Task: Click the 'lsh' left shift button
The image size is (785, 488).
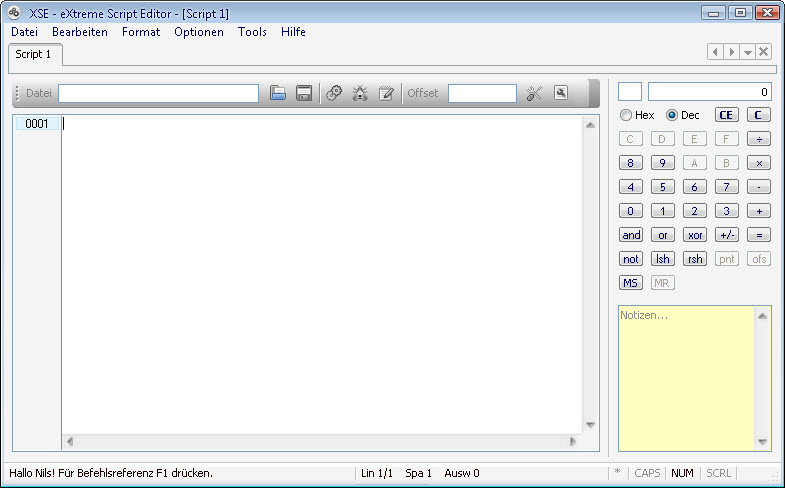Action: [x=662, y=259]
